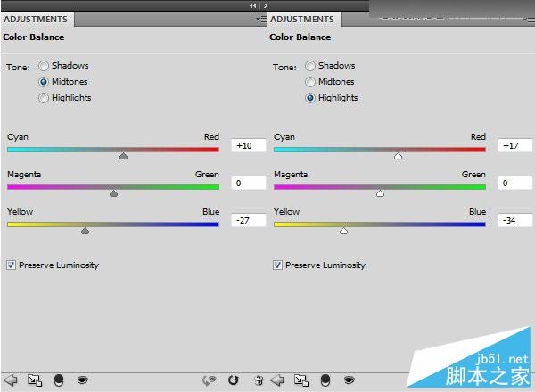This screenshot has height=392, width=535.
Task: Click right panel Magenta-Green 0 value field
Action: click(x=514, y=183)
